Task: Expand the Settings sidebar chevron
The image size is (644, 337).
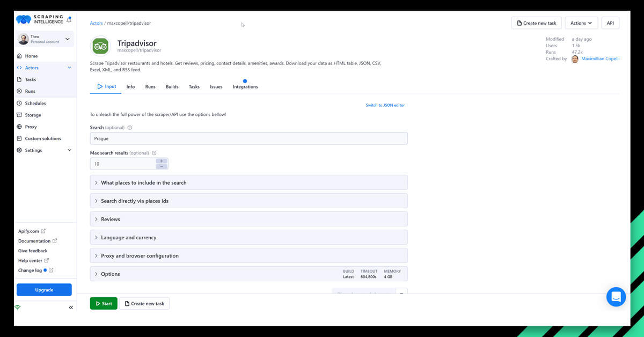Action: (69, 150)
